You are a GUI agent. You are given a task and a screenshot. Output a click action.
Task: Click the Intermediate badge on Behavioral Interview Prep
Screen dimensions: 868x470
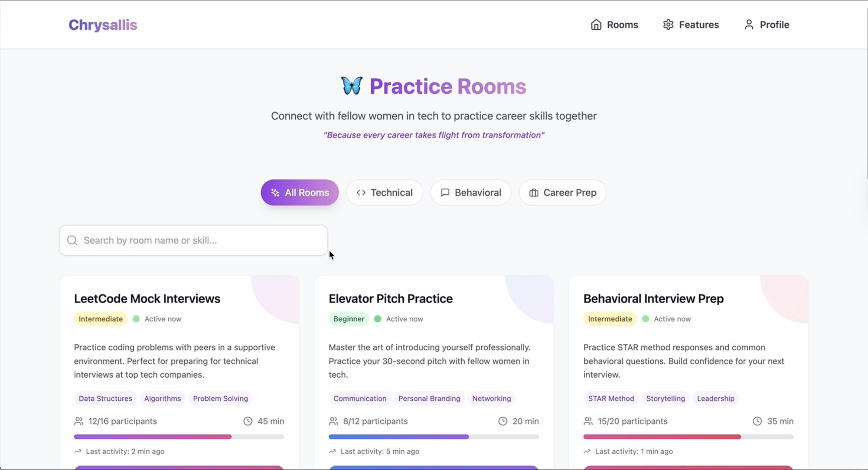click(610, 319)
